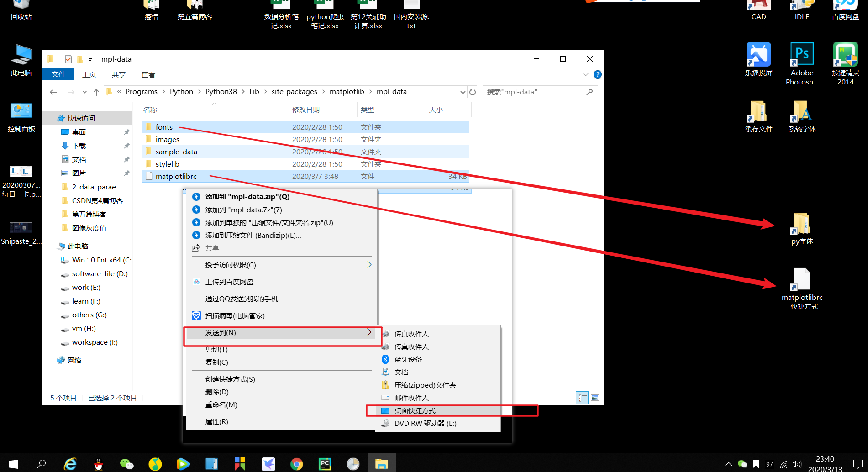Open the CAD desktop shortcut
The height and width of the screenshot is (472, 868).
(758, 9)
